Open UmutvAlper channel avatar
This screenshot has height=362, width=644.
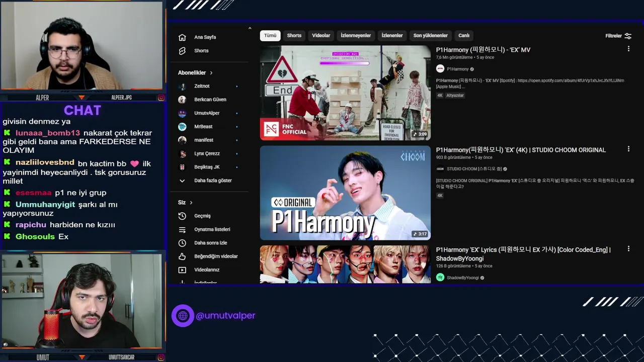(182, 113)
